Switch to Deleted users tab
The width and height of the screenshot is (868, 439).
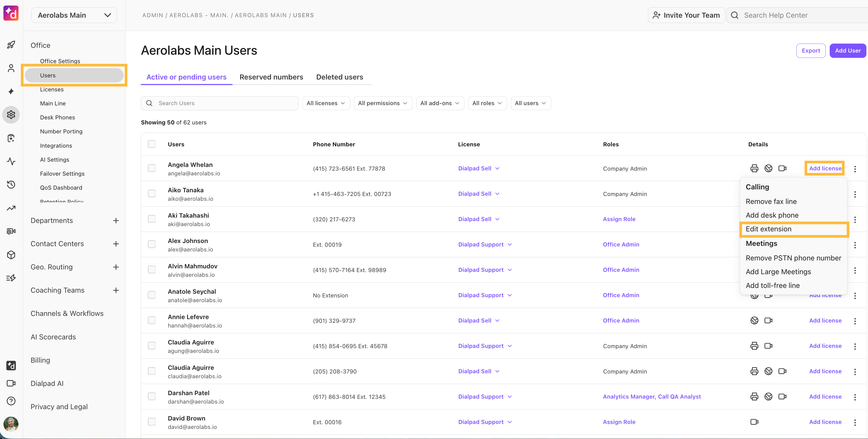(339, 77)
